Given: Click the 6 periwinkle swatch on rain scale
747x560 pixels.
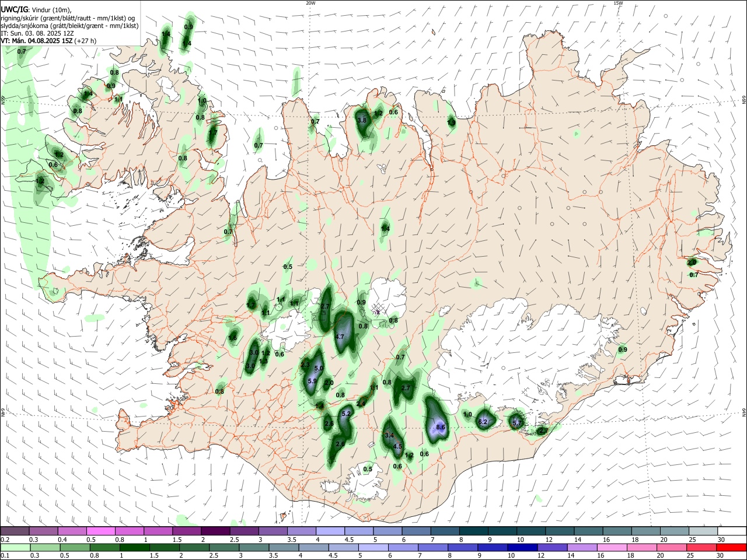Looking at the screenshot, I should click(402, 547).
